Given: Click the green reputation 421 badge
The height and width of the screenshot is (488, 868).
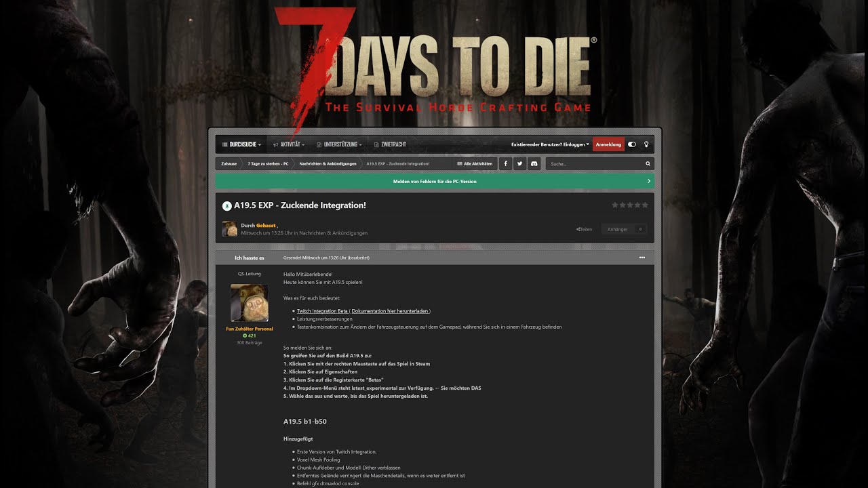Looking at the screenshot, I should coord(249,335).
